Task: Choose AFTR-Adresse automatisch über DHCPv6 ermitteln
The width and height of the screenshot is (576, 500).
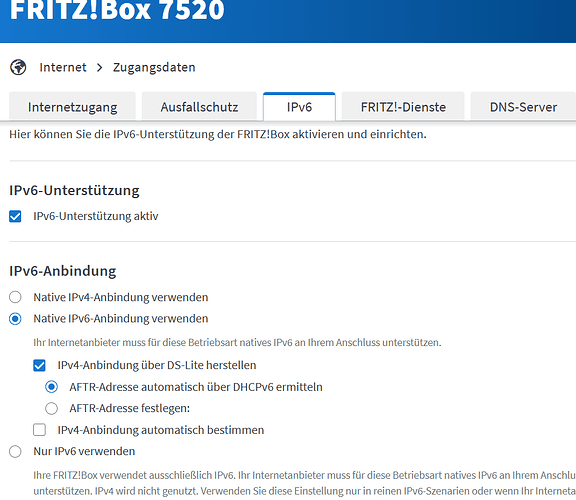Action: tap(51, 387)
